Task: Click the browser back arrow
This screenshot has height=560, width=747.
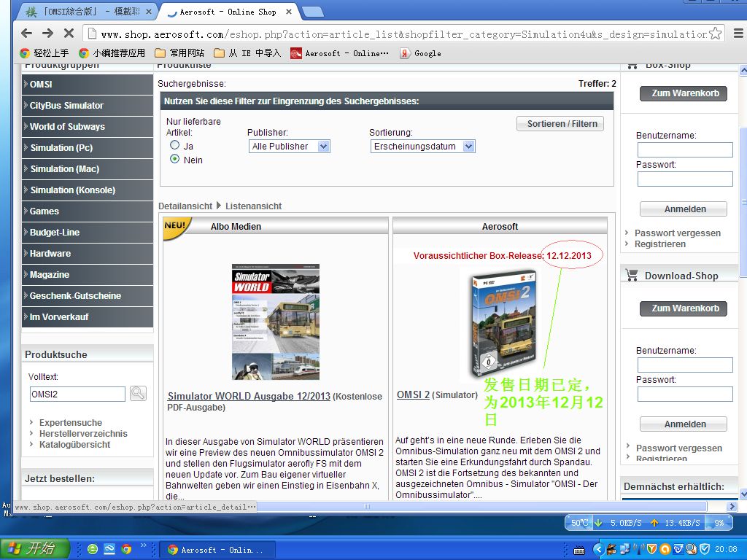Action: click(x=27, y=34)
